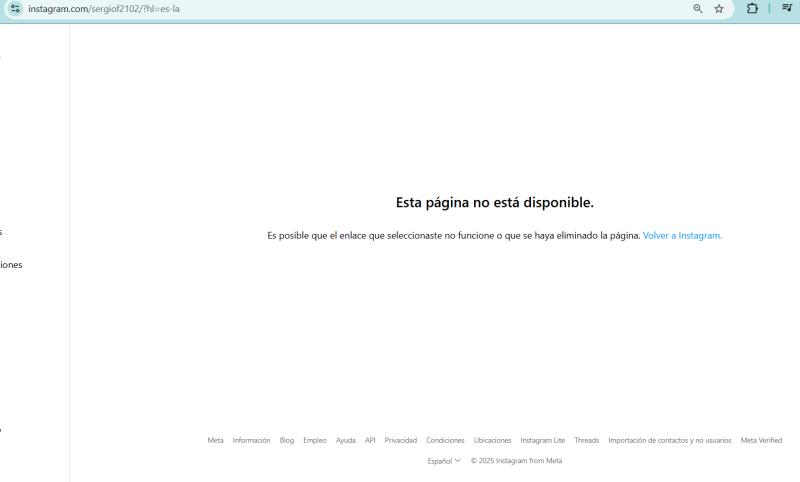Image resolution: width=800 pixels, height=482 pixels.
Task: Follow the Volver a Instagram link
Action: click(682, 236)
